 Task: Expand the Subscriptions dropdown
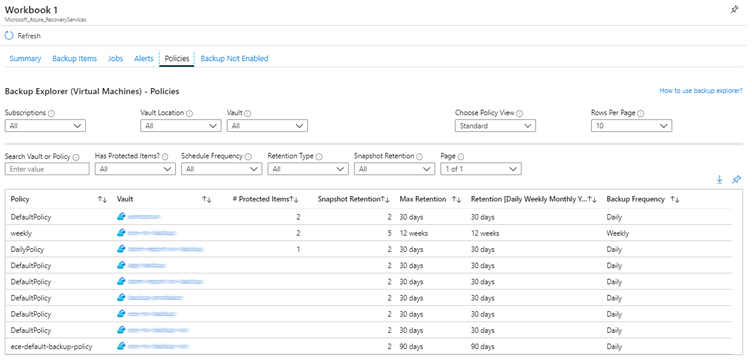(x=45, y=126)
